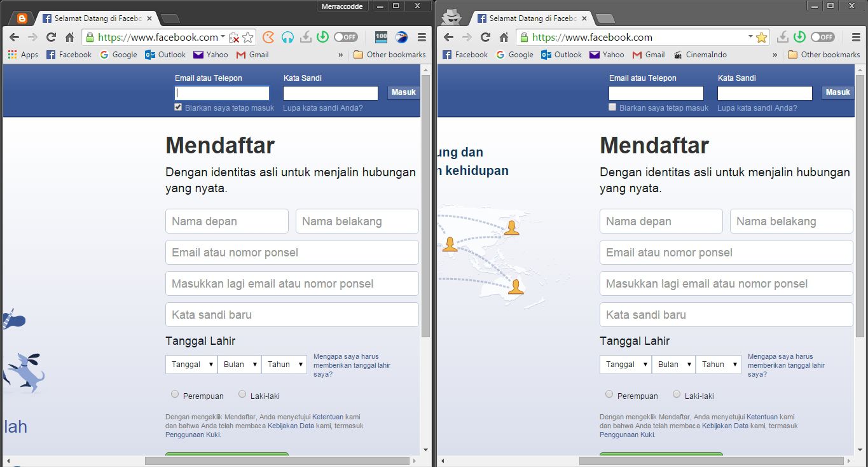The width and height of the screenshot is (868, 467).
Task: Select the Perempuan gender radio button
Action: pyautogui.click(x=175, y=394)
